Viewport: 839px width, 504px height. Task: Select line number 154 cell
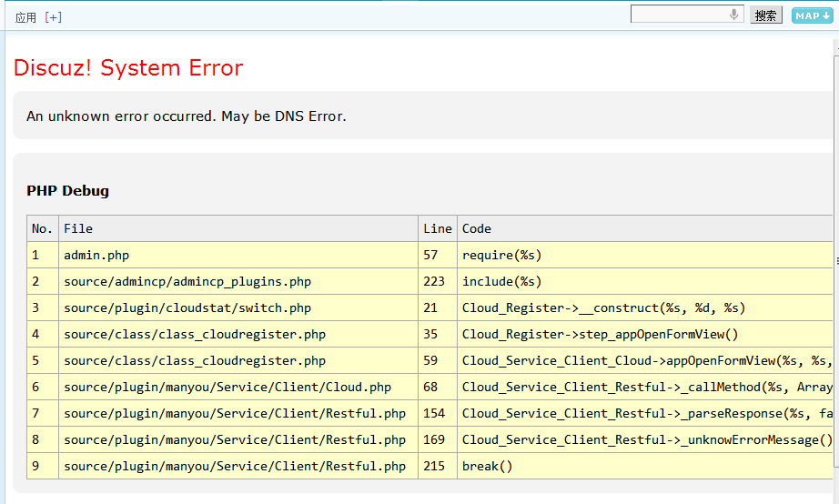(438, 413)
